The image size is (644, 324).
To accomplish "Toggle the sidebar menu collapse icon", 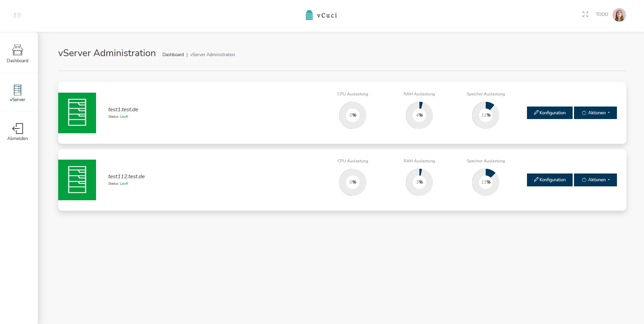I will [x=18, y=15].
